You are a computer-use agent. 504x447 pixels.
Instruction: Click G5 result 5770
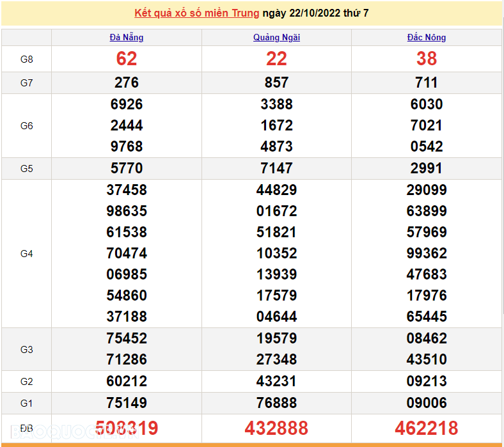[x=127, y=168]
